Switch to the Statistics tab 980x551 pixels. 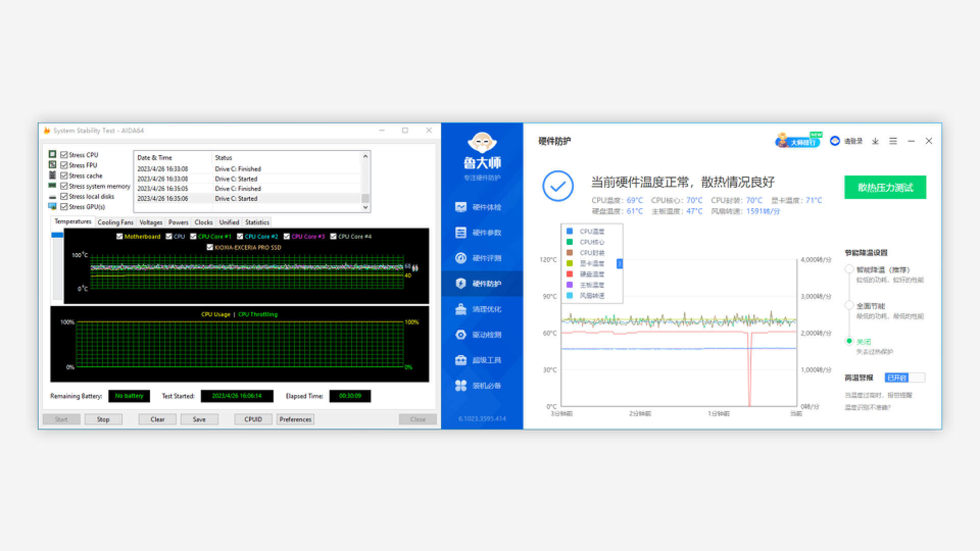click(x=257, y=222)
